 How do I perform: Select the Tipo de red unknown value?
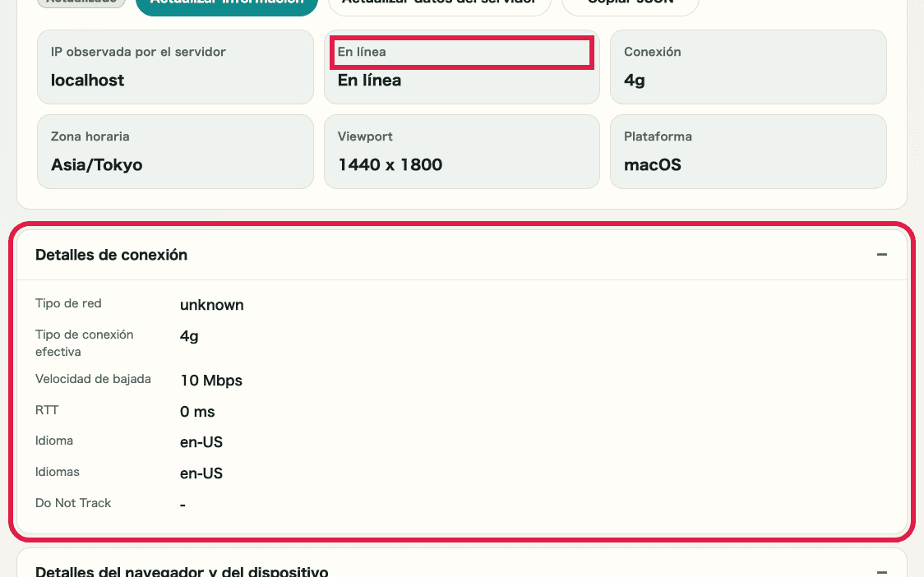(211, 304)
